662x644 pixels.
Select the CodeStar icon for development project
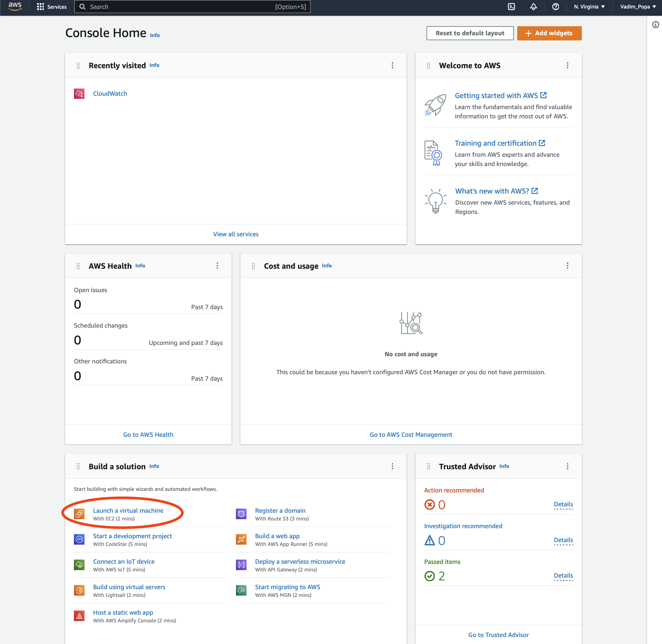79,539
